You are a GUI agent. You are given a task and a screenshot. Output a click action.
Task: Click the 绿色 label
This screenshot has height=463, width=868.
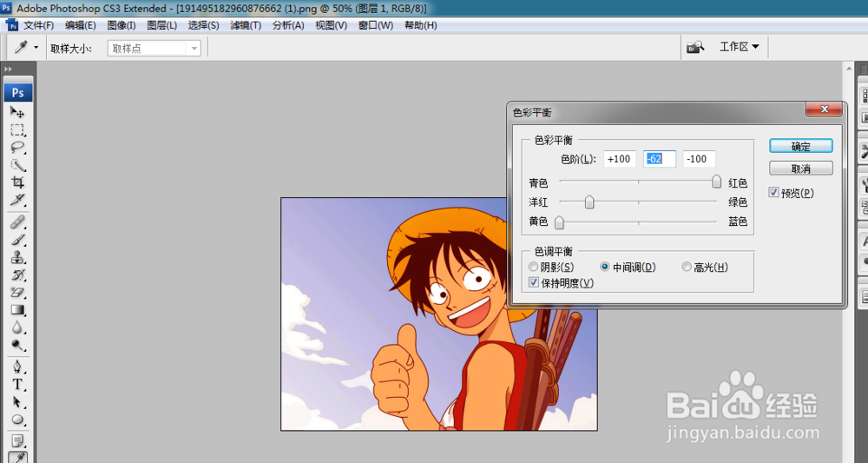click(x=737, y=202)
